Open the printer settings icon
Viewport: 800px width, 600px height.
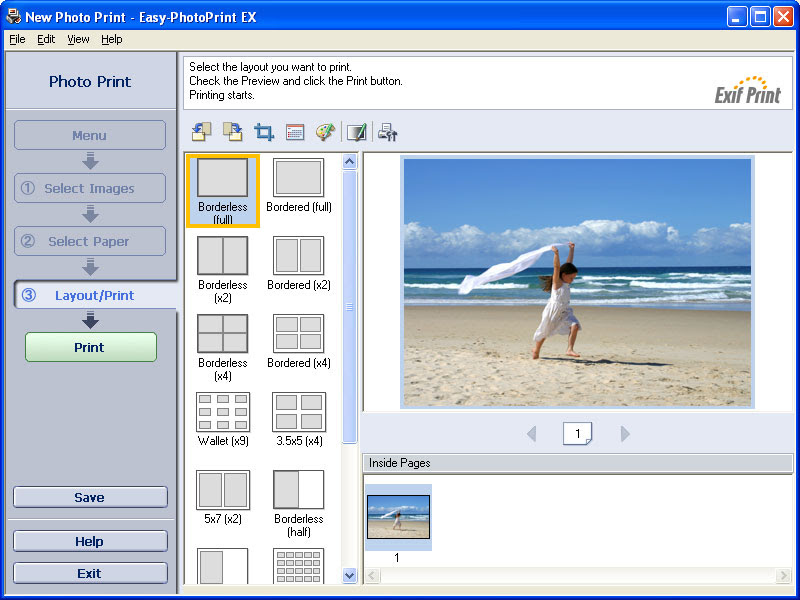pos(388,132)
